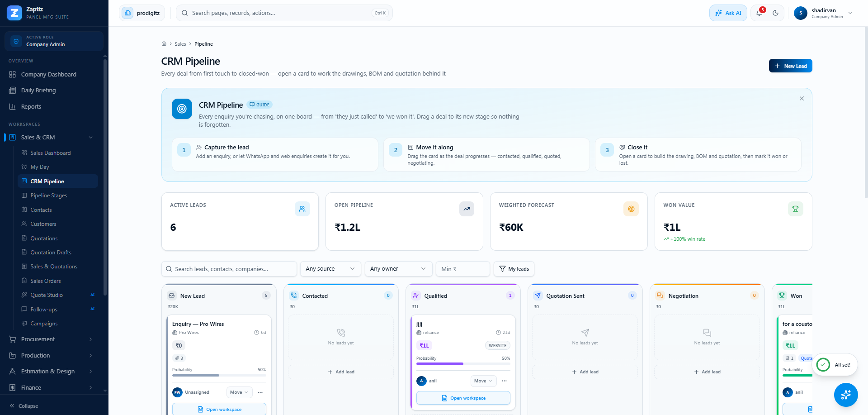The image size is (868, 415).
Task: Open Move dropdown on jjjj card
Action: point(483,381)
